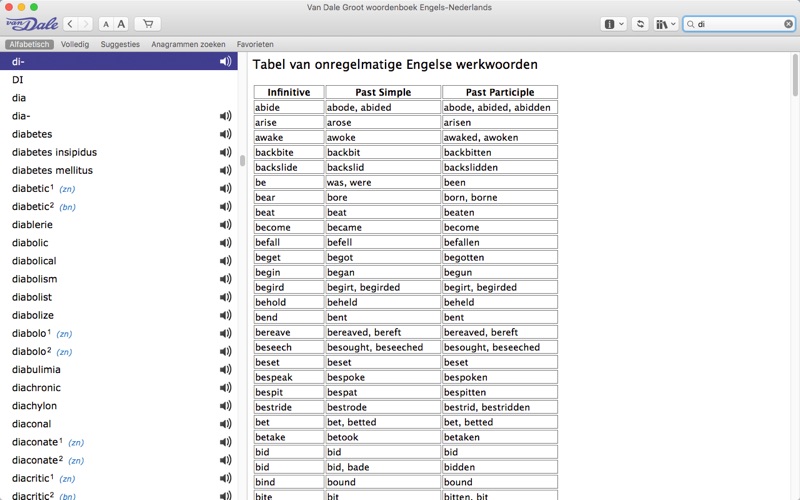Click the word list scrollbar handle

[242, 161]
